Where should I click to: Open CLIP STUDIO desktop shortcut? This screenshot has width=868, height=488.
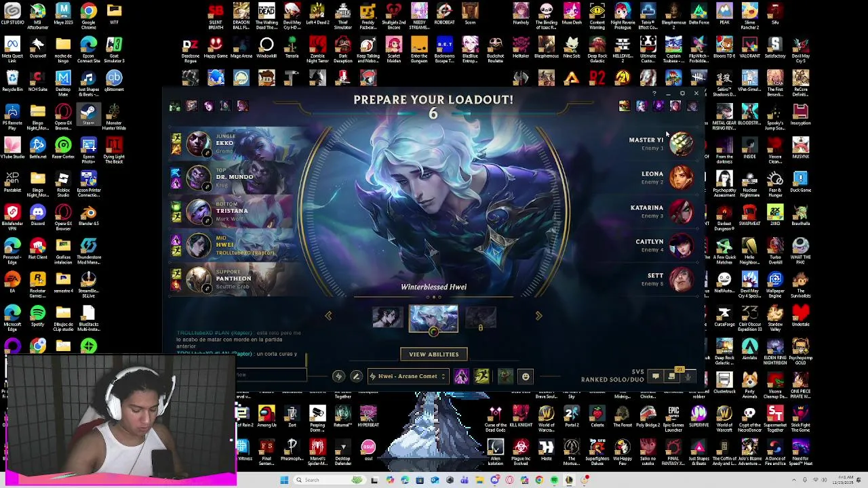click(12, 14)
